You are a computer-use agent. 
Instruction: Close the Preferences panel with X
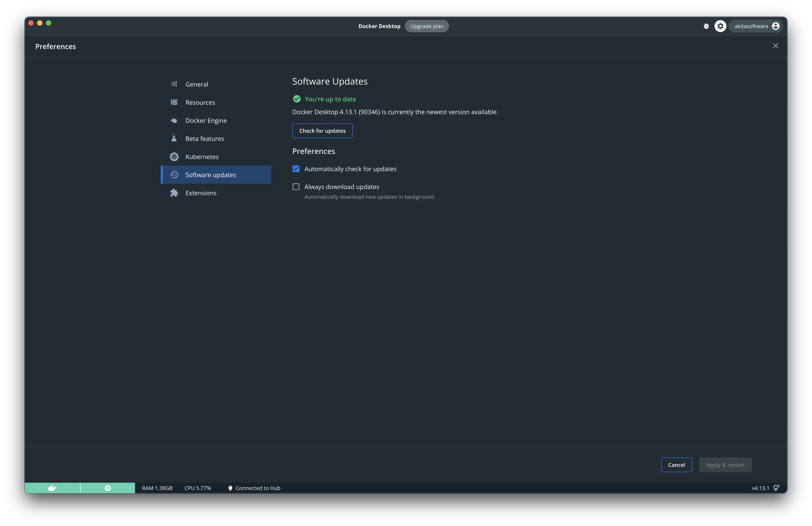click(775, 46)
